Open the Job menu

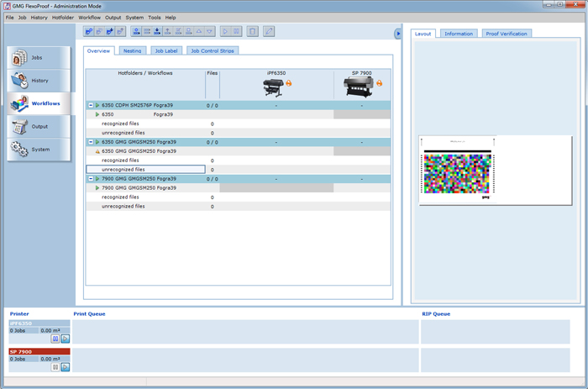point(22,18)
